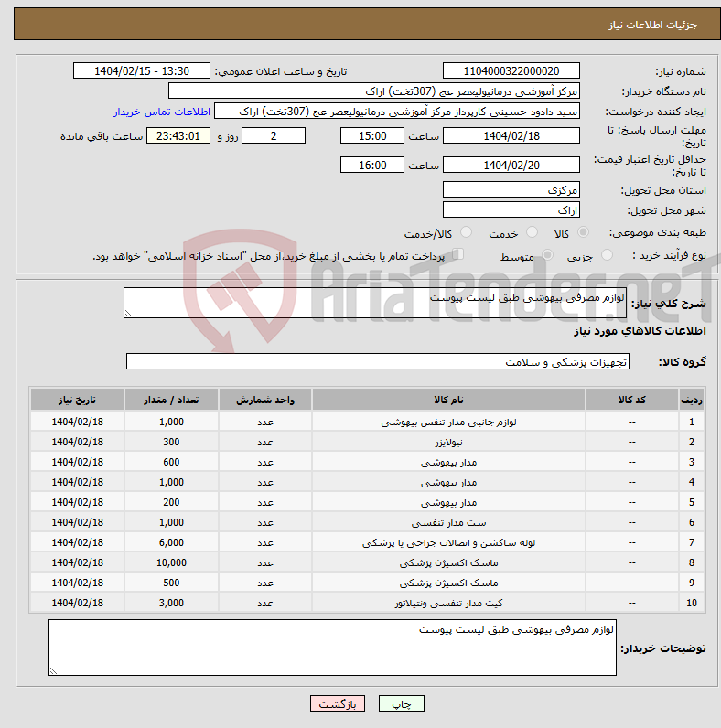Select کیت مدار تنفسی ونتیلاتور item

448,603
